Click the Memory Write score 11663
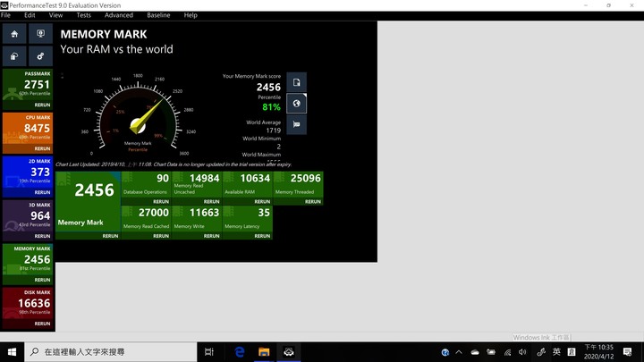 coord(205,213)
